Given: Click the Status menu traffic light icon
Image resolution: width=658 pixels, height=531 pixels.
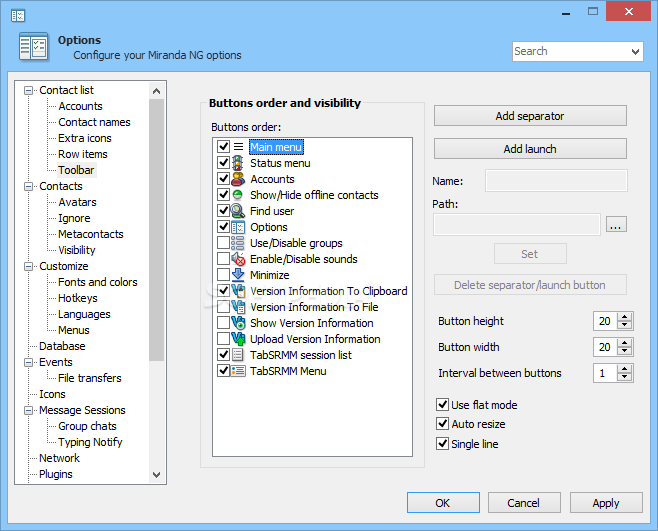Looking at the screenshot, I should pyautogui.click(x=238, y=162).
